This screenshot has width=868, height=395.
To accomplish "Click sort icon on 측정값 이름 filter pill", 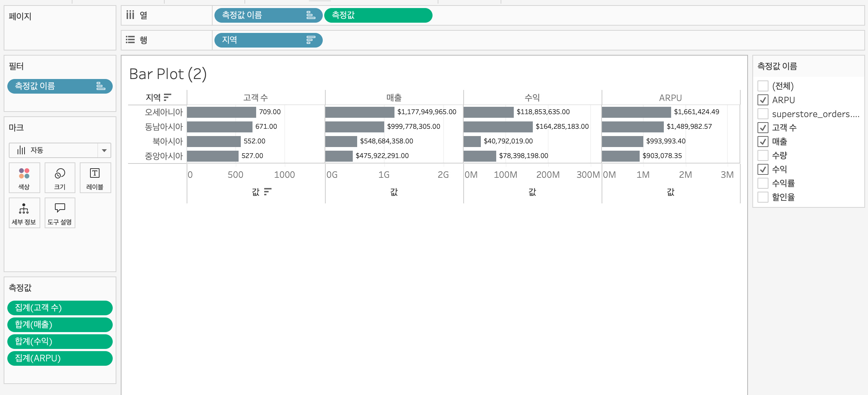I will 101,86.
